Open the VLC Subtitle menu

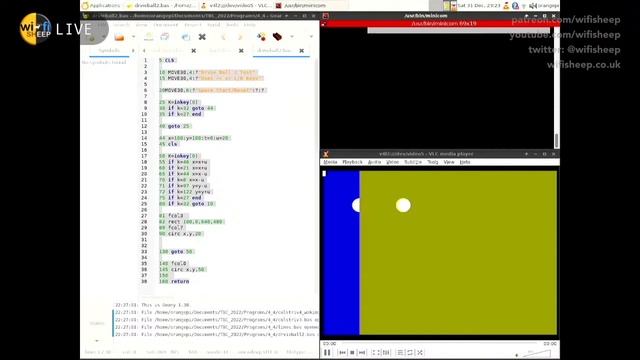click(413, 162)
